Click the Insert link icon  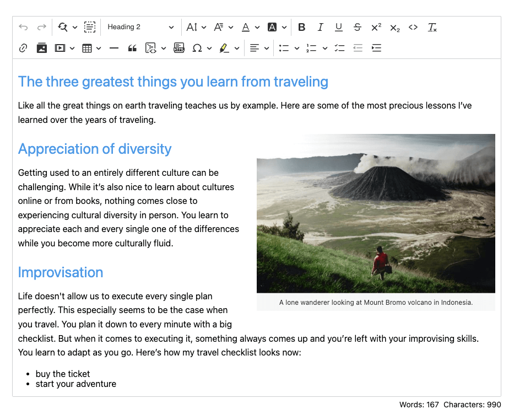click(23, 48)
